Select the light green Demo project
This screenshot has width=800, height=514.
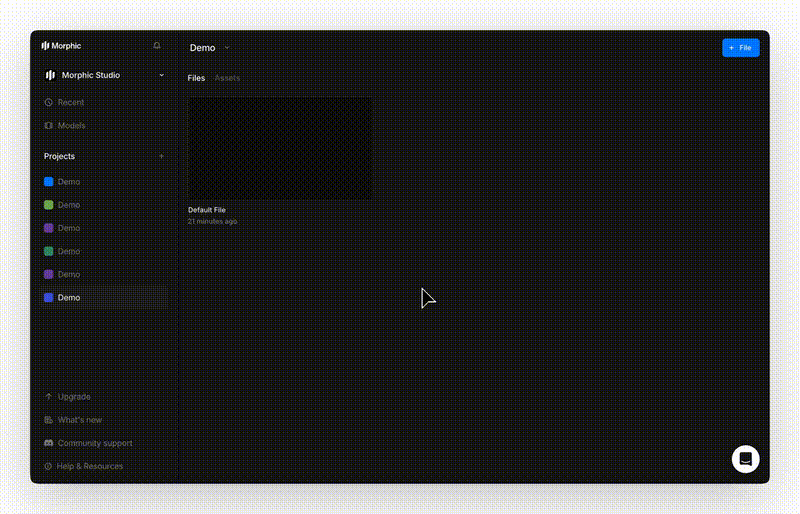(x=68, y=205)
